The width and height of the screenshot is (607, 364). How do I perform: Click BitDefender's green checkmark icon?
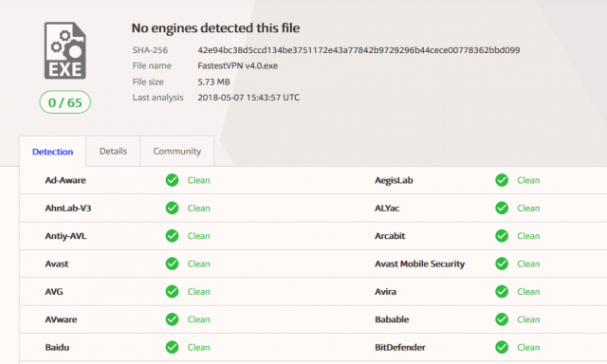pos(502,347)
